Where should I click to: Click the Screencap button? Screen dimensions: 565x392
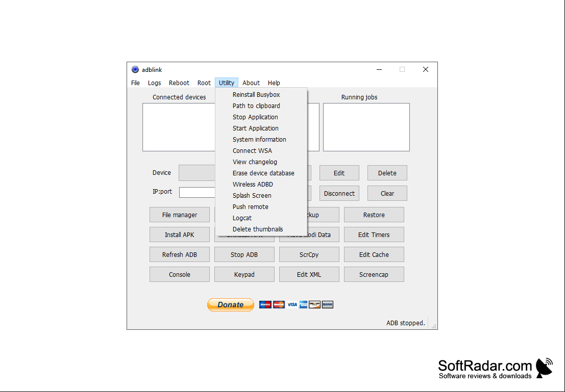click(374, 274)
